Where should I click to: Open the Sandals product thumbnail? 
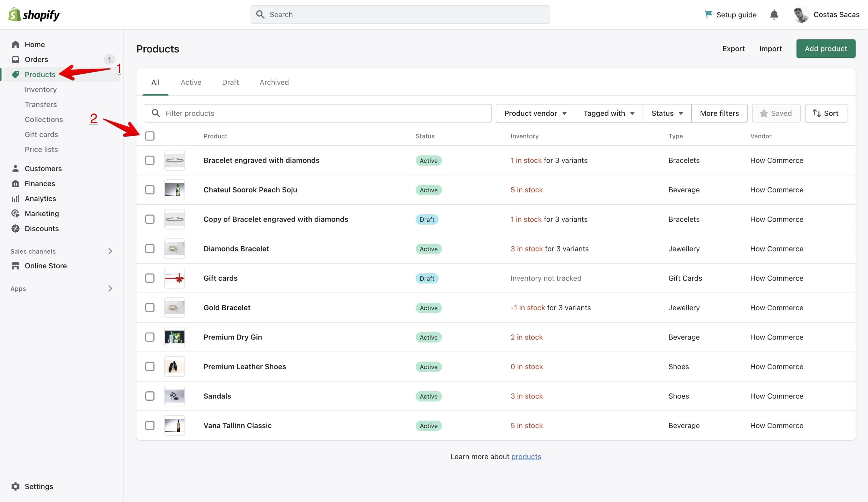[x=175, y=396]
